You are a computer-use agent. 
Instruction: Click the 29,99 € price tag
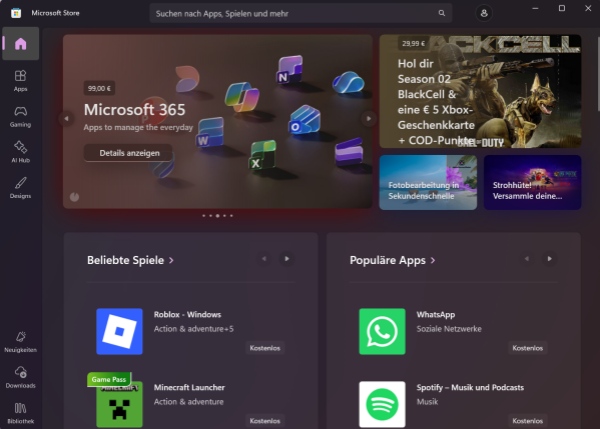click(413, 43)
